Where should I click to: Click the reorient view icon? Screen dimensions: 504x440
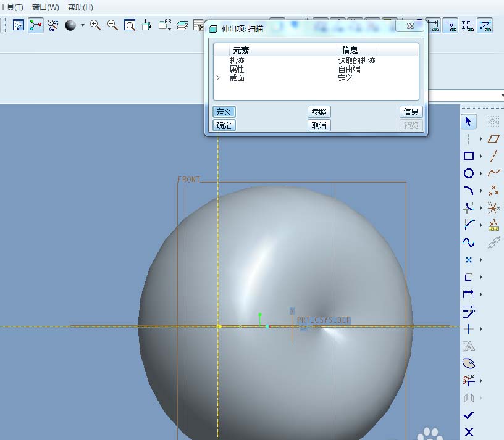[x=147, y=25]
